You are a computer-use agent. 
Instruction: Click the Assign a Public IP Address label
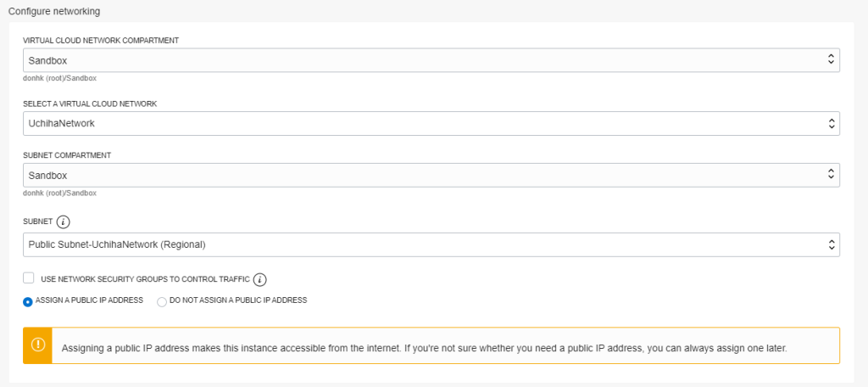coord(89,300)
